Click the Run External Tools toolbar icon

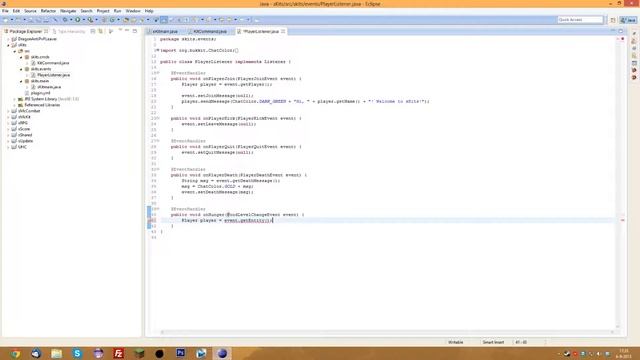coord(90,20)
